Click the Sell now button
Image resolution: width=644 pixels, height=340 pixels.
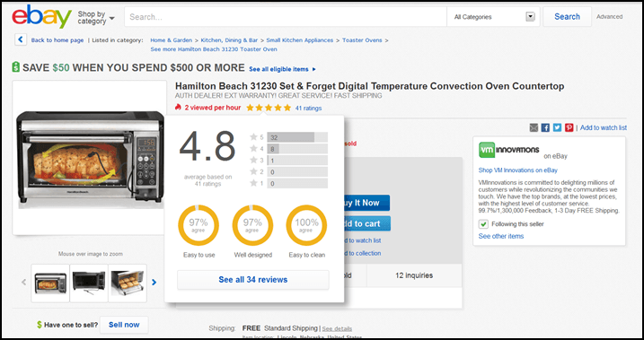tap(124, 325)
